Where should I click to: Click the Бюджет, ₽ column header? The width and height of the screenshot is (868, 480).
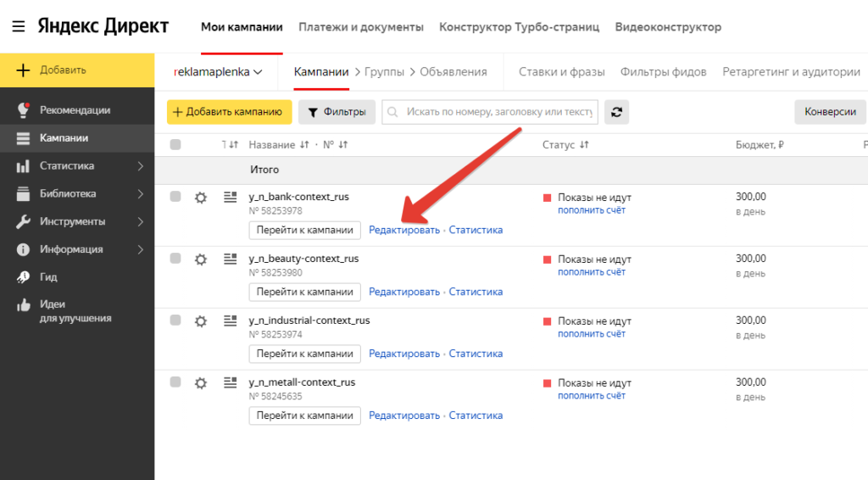[x=759, y=144]
